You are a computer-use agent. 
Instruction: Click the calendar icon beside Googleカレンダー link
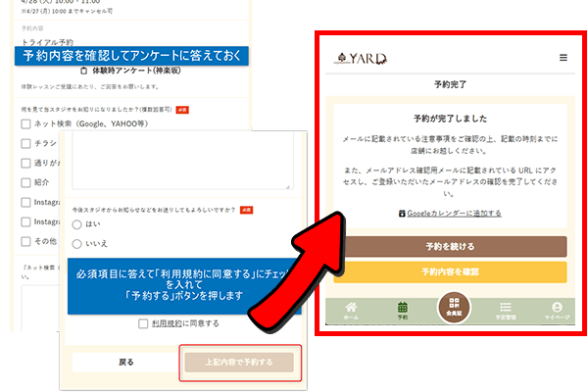click(402, 214)
